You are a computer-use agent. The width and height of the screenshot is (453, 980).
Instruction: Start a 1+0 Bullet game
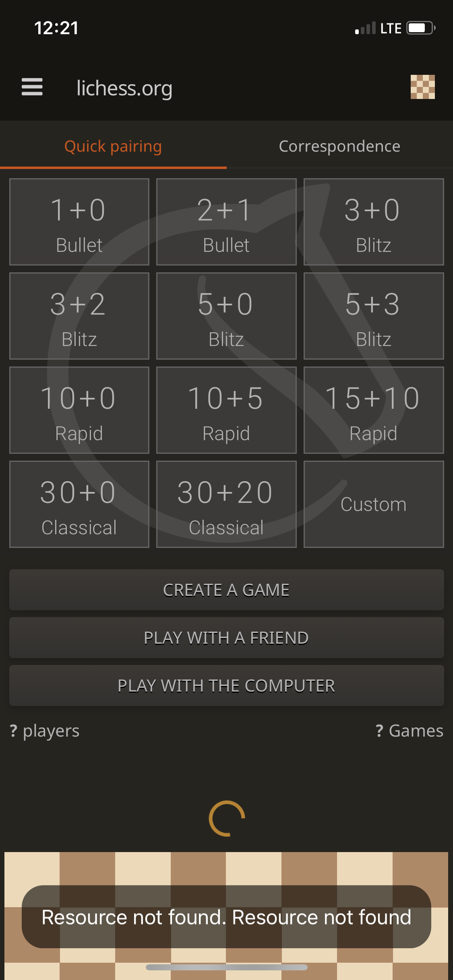[79, 222]
